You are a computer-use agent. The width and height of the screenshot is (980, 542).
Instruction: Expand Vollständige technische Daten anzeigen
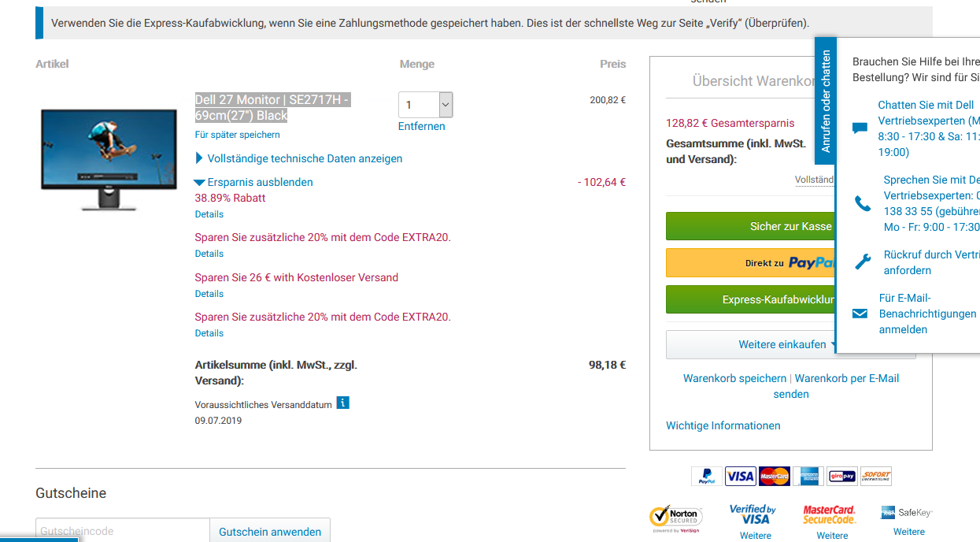coord(305,158)
